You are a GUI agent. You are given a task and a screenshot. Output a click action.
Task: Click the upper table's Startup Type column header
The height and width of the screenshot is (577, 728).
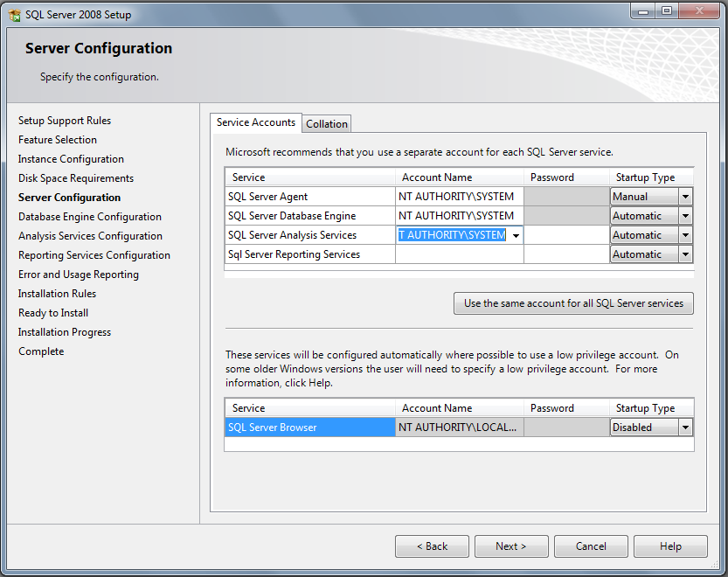click(651, 177)
